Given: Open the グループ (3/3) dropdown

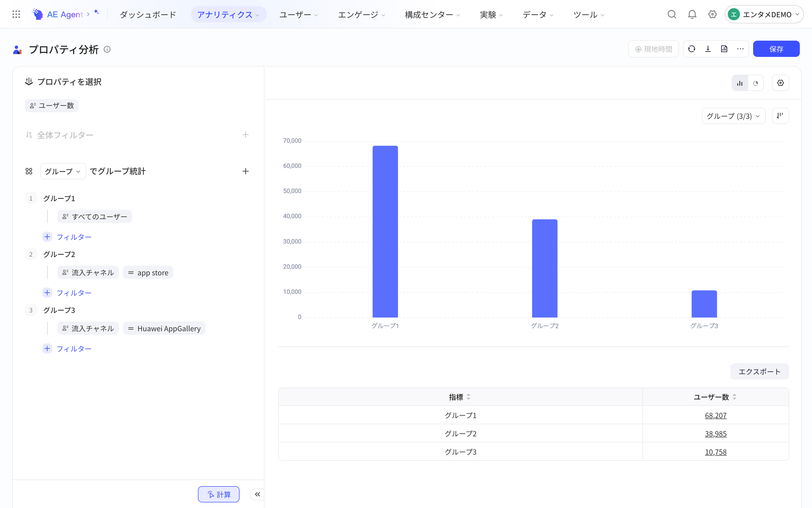Looking at the screenshot, I should (x=734, y=116).
